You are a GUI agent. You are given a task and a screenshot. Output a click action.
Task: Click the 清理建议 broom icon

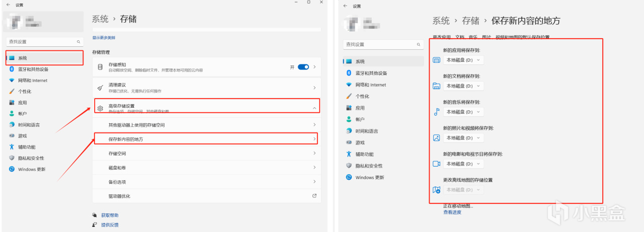click(100, 87)
